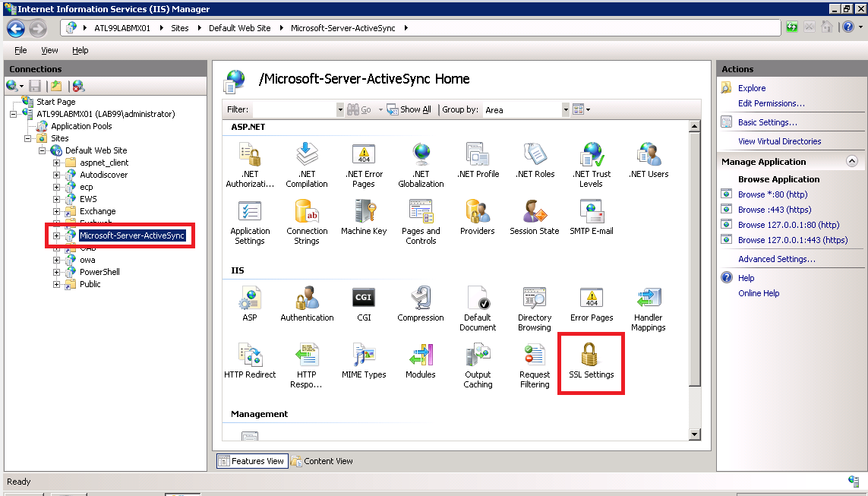Open Providers feature

[477, 217]
